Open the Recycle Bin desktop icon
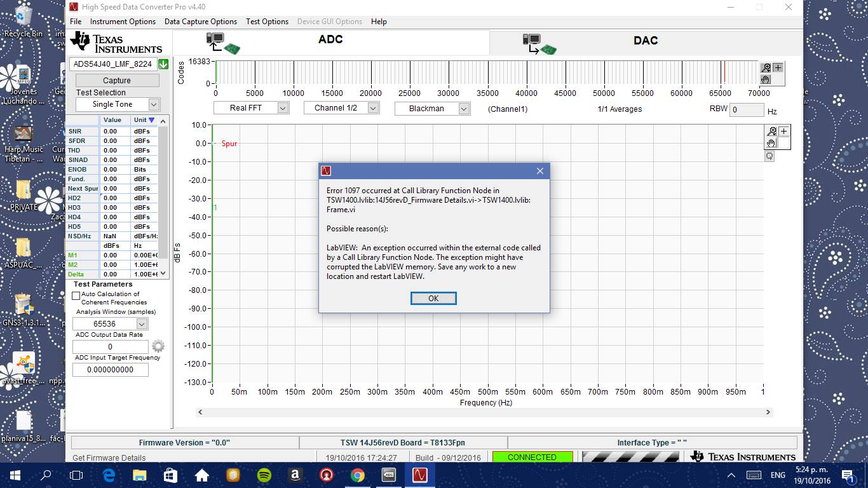The width and height of the screenshot is (868, 488). point(24,20)
